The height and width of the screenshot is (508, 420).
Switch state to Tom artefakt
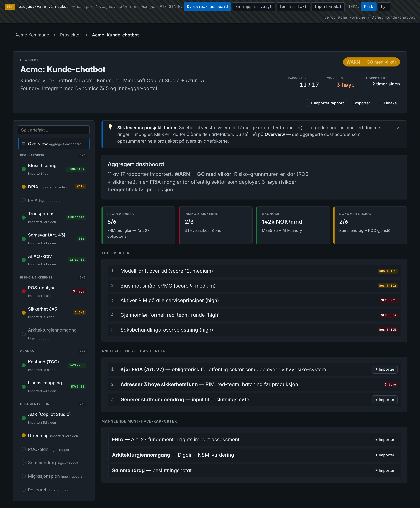(x=293, y=7)
